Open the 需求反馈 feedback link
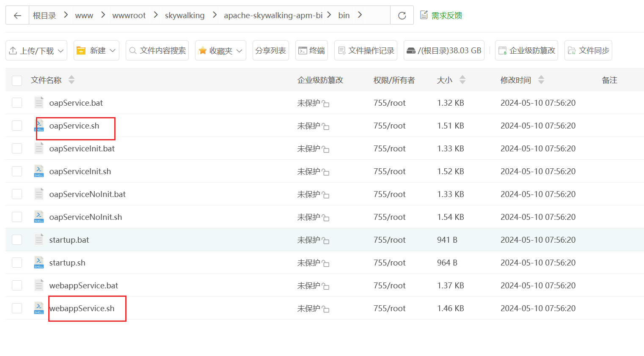644x356 pixels. point(441,15)
